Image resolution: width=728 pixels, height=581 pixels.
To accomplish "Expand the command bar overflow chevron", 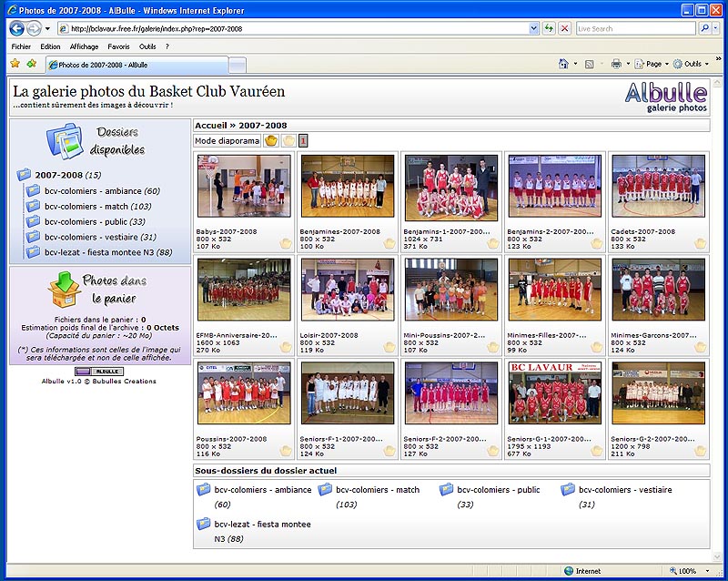I will coord(719,59).
